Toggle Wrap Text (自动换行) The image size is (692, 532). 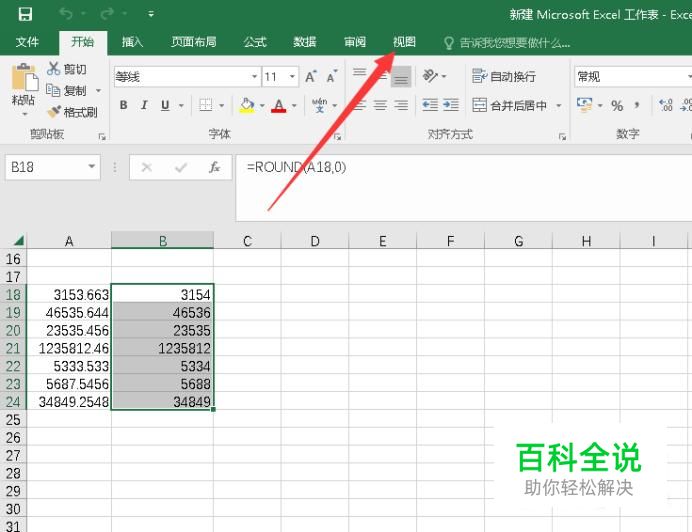tap(504, 77)
